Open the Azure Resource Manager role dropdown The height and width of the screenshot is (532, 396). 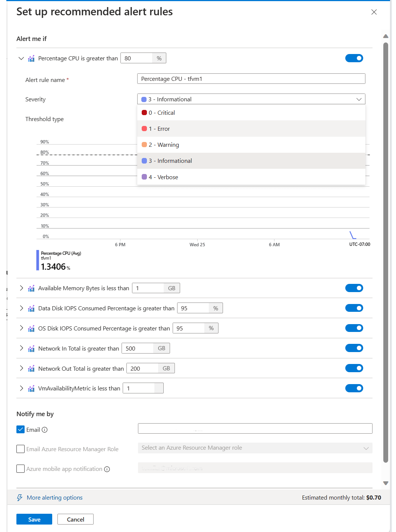(255, 448)
